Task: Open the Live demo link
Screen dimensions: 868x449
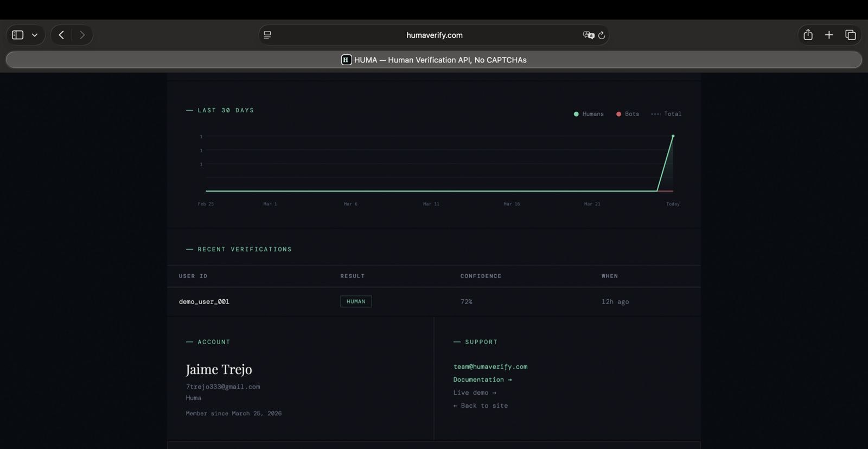Action: coord(475,393)
